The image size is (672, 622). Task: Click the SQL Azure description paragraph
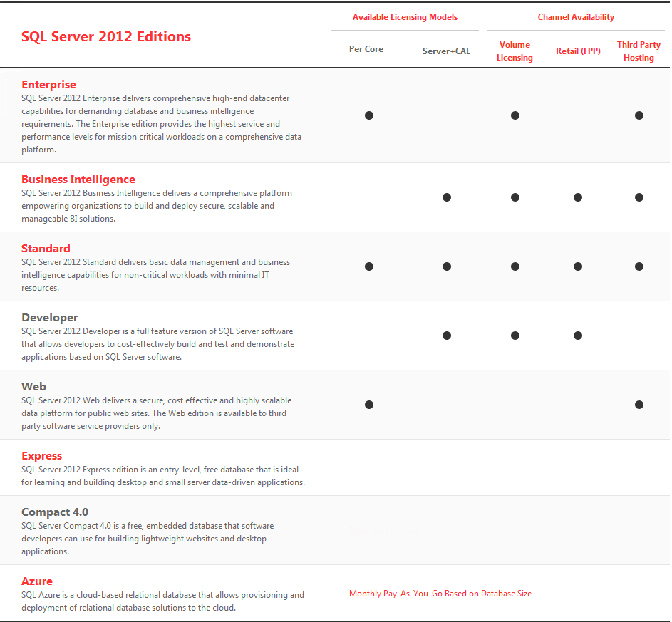[x=163, y=601]
